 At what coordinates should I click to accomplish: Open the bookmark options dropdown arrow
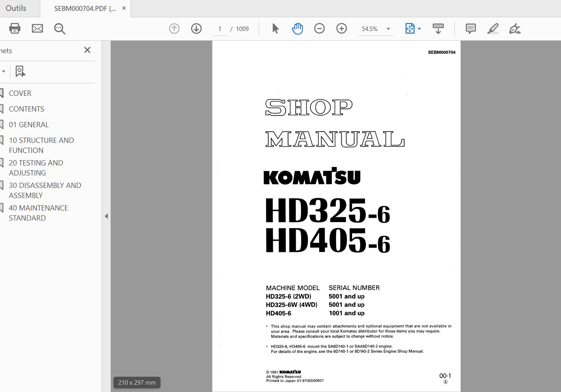(3, 72)
